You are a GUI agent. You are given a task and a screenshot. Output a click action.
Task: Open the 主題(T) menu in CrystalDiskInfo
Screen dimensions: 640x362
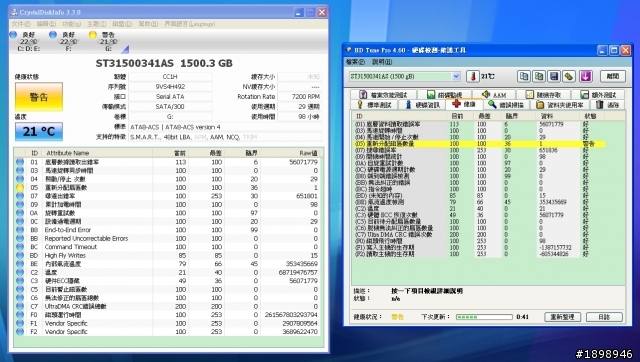(x=97, y=24)
